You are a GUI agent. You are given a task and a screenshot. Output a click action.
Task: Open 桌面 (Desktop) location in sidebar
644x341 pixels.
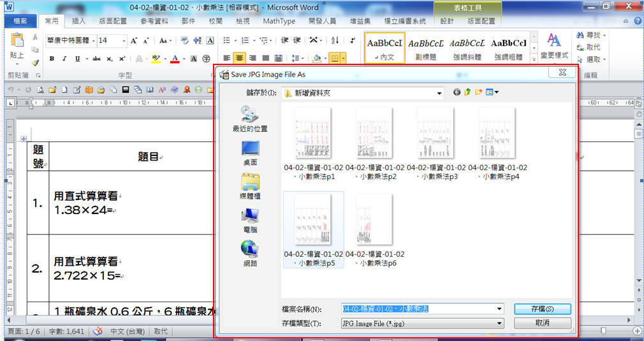coord(250,153)
